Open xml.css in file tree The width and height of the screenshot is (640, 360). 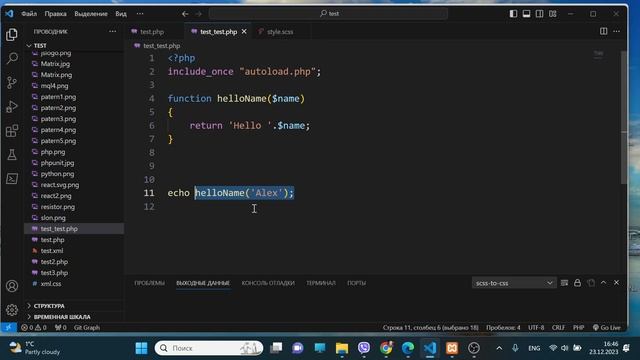(74, 284)
